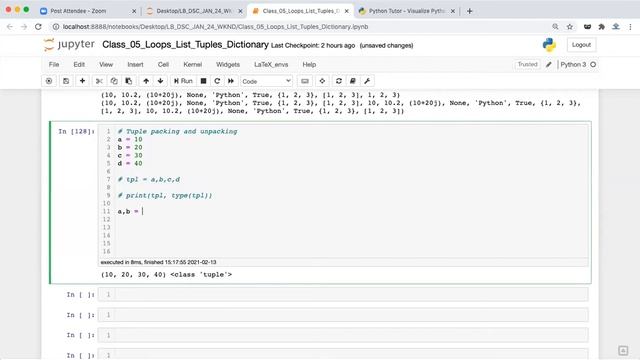Screen dimensions: 640x360
Task: Paste cells below
Action: [x=129, y=81]
